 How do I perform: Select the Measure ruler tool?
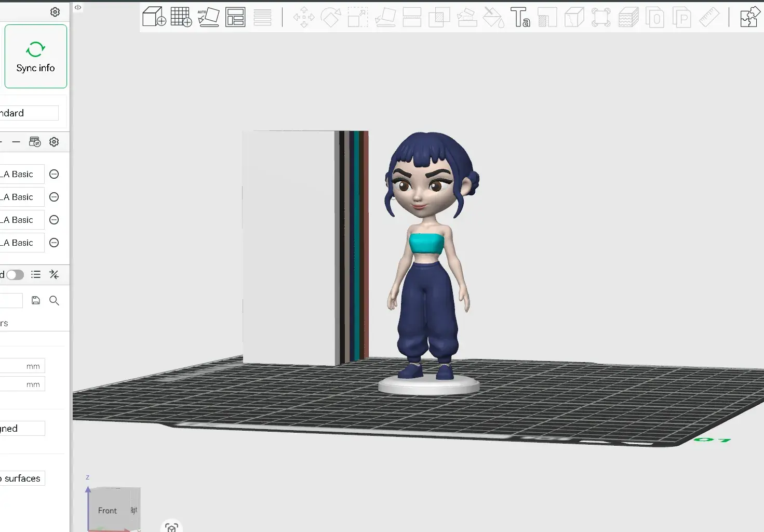(709, 17)
